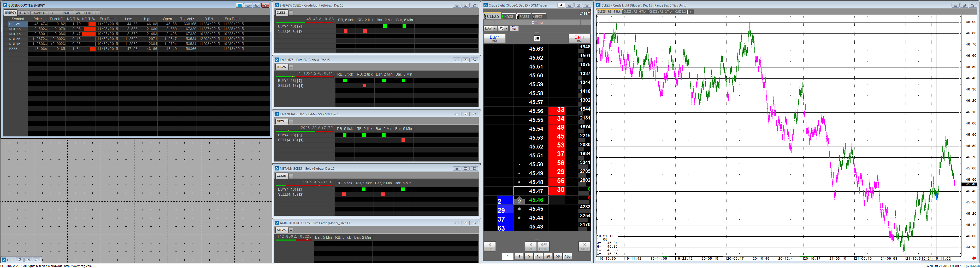Click the Offline status bar in DOMTrader
Screen dimensions: 980x268
[537, 22]
